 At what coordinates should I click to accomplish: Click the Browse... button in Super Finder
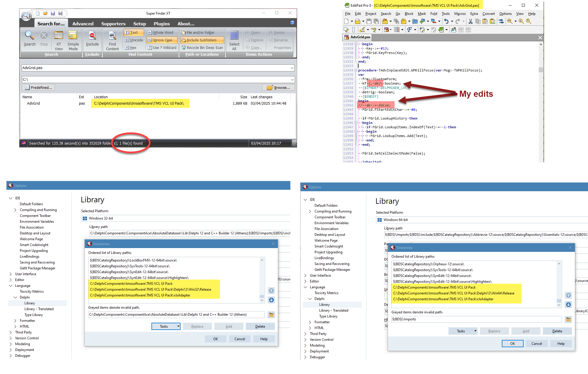[x=278, y=87]
